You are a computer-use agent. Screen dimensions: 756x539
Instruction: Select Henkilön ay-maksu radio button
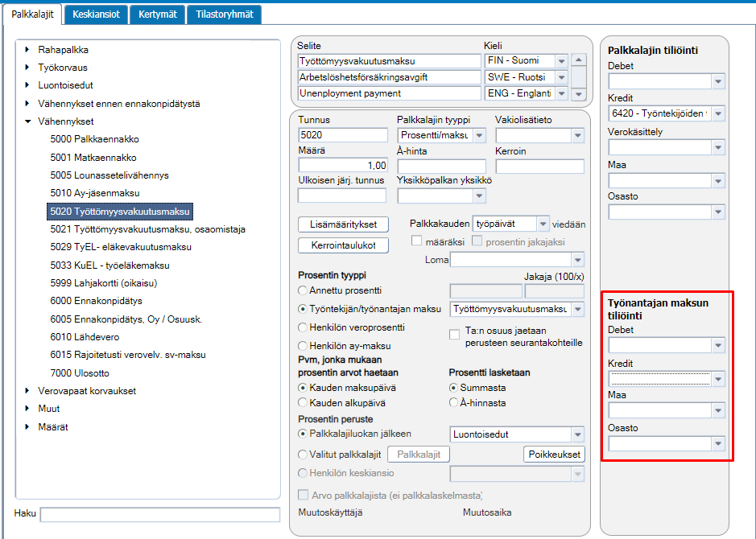tap(303, 346)
